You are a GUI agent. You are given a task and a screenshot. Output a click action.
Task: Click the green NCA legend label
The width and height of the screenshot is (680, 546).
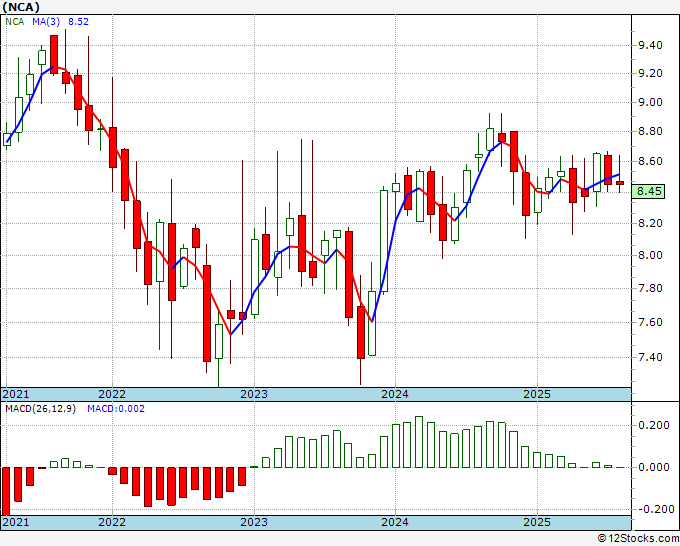click(15, 22)
